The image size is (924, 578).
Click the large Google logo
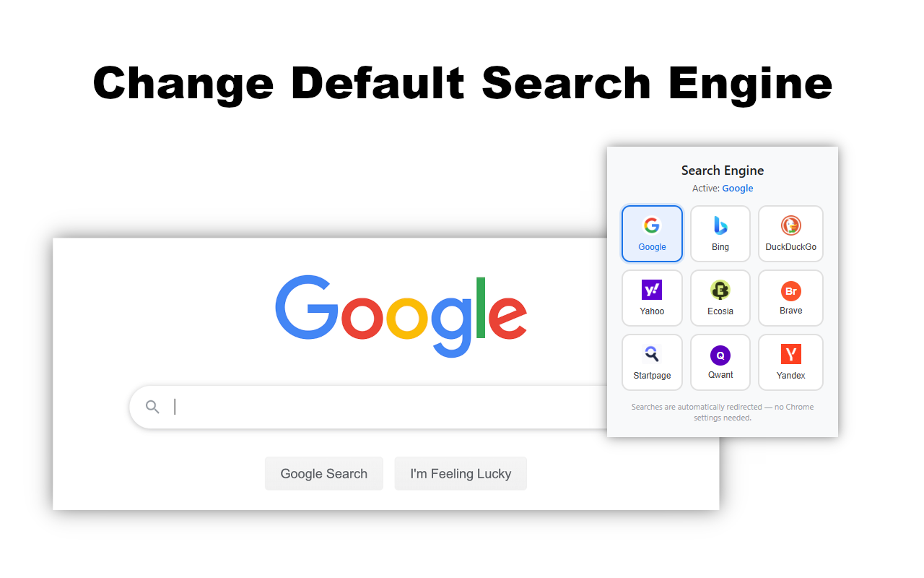[401, 316]
